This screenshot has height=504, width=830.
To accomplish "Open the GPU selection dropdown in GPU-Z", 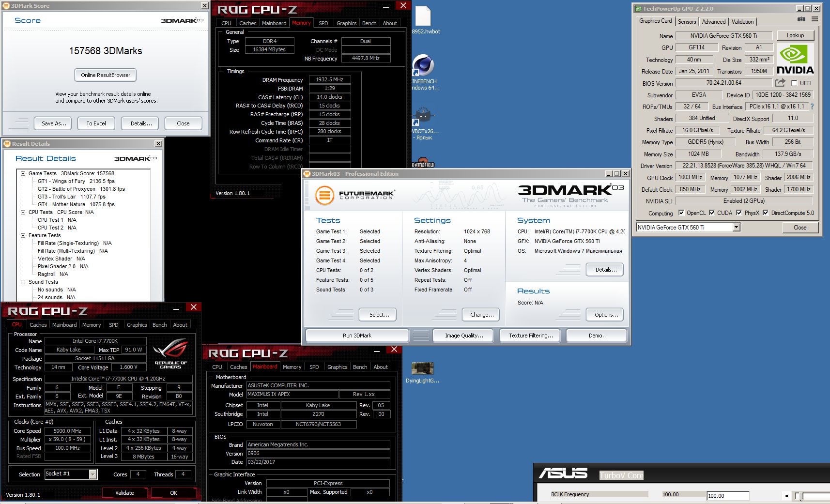I will 736,228.
